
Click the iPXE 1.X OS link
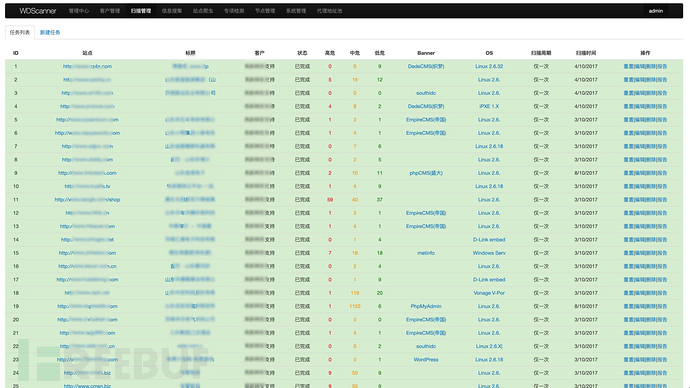489,106
